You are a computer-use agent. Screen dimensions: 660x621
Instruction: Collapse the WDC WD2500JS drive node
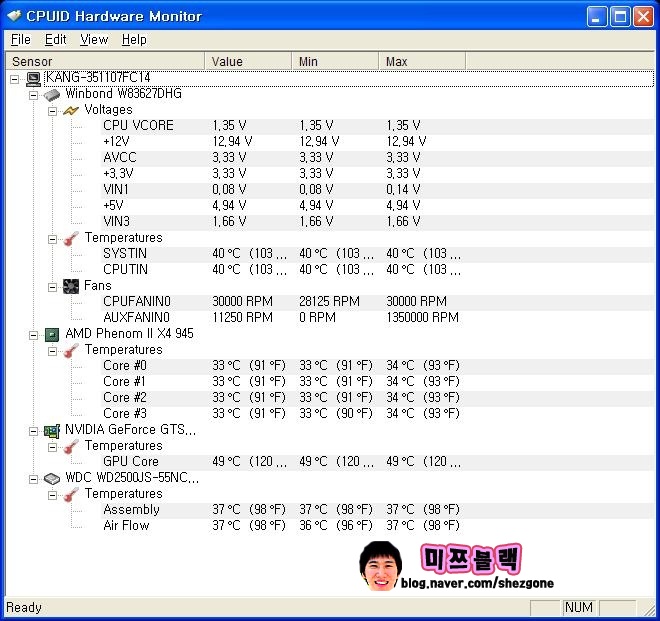tap(33, 479)
